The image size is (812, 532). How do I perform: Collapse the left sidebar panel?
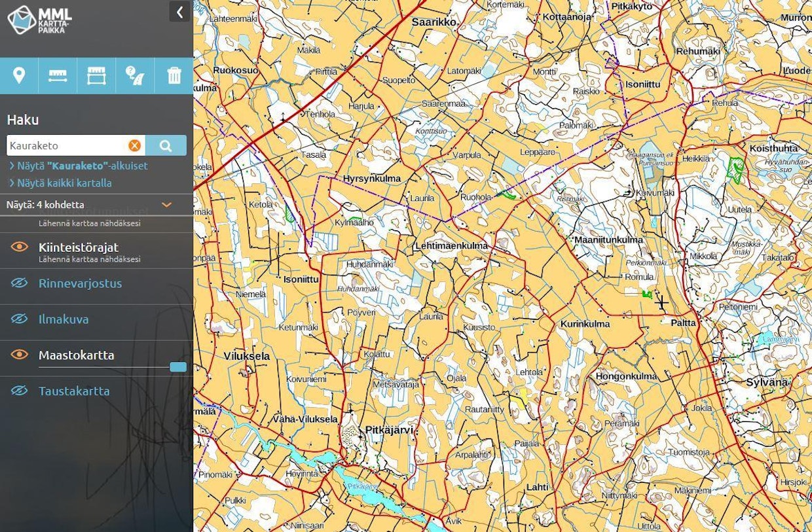(179, 11)
